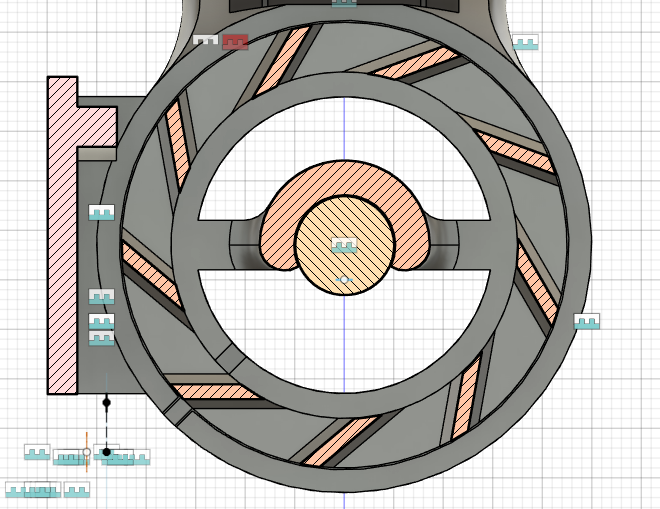
Task: Click the third glyph down beside the pink bracket
Action: pos(101,322)
